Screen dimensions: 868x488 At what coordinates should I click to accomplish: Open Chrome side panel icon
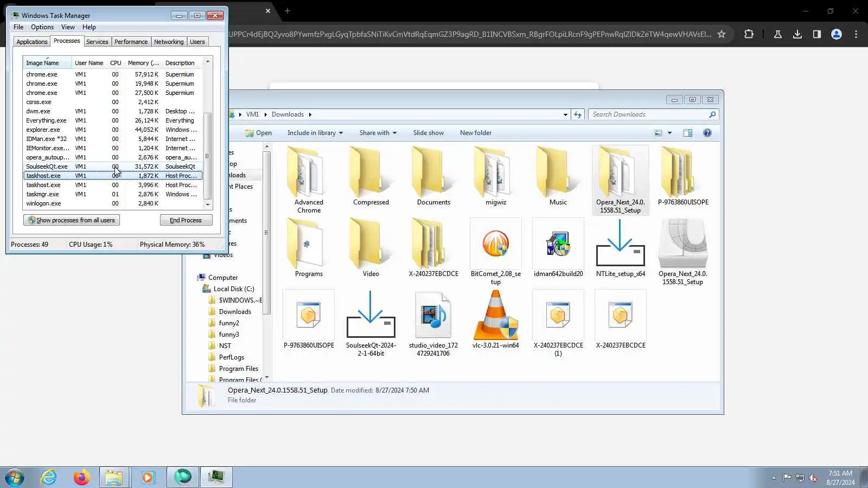816,34
